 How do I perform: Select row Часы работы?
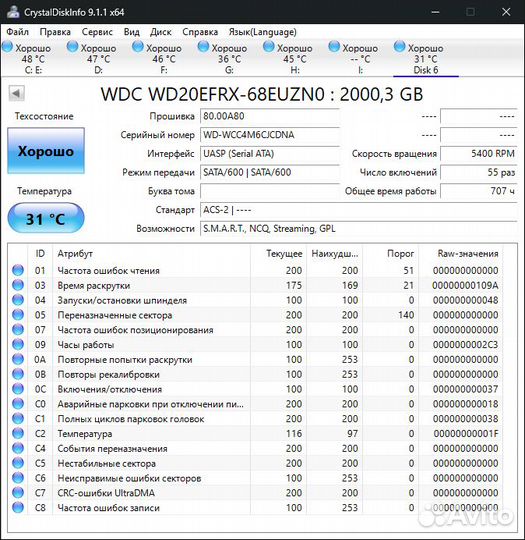pos(255,344)
